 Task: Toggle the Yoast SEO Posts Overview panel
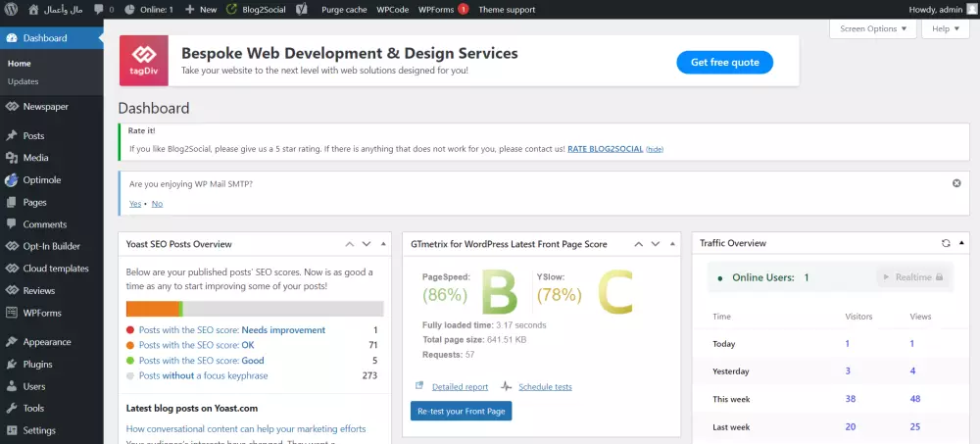tap(383, 244)
